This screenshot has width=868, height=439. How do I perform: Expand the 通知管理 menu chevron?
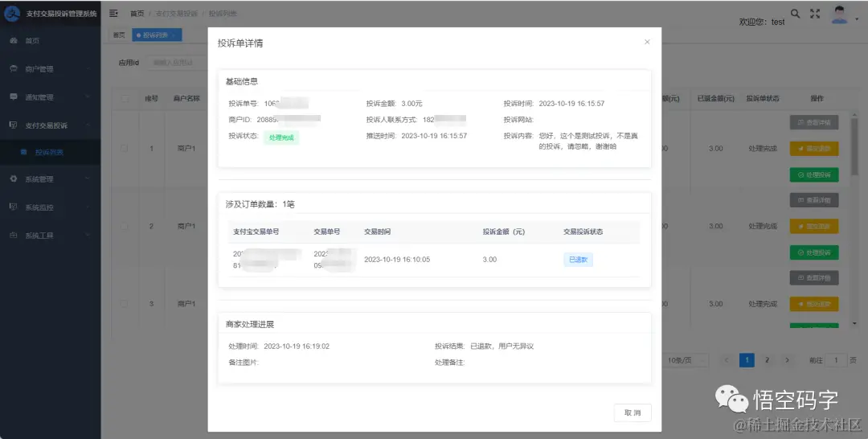pyautogui.click(x=88, y=96)
